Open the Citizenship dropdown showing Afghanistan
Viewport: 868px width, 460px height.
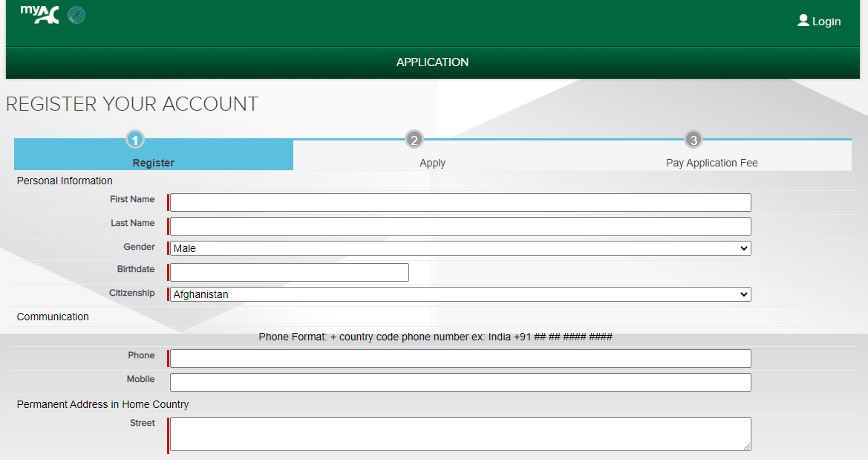tap(459, 294)
